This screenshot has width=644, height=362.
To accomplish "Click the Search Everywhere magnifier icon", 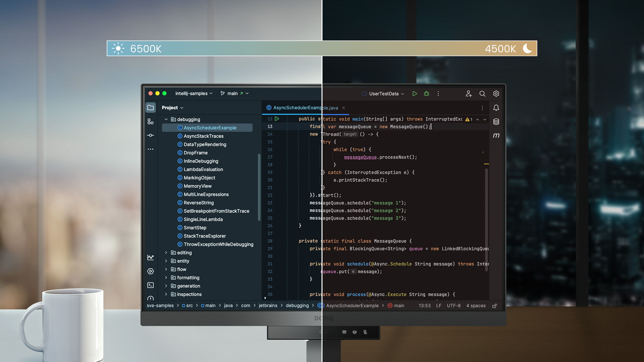I will pos(482,94).
